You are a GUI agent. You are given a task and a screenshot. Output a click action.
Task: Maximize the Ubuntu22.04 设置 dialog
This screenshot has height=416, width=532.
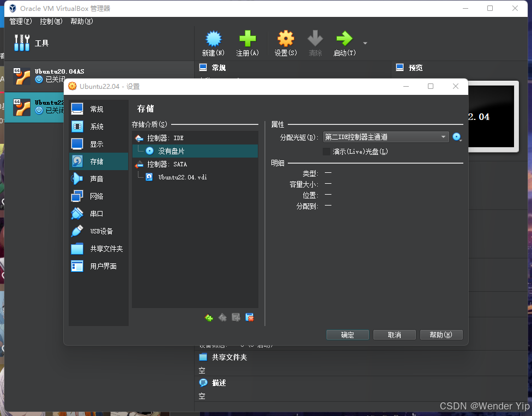431,86
